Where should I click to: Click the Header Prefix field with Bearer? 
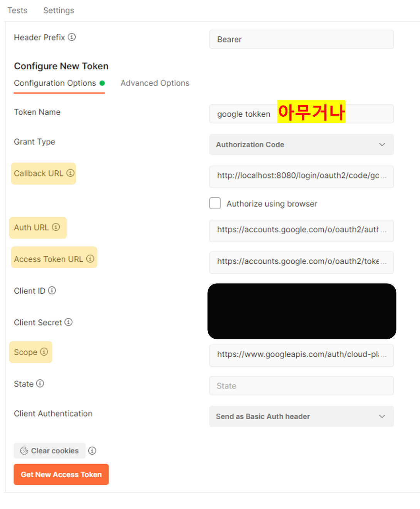point(301,39)
